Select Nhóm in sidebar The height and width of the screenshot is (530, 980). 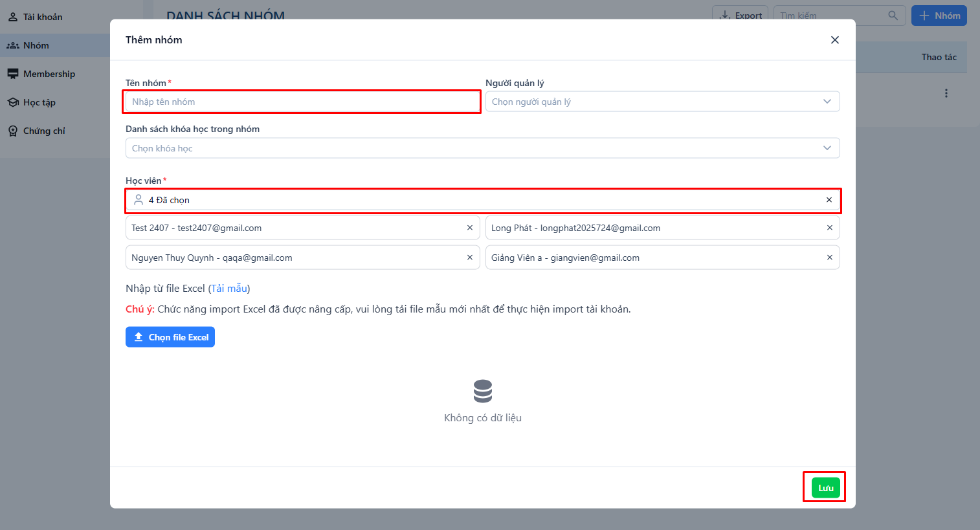point(55,45)
